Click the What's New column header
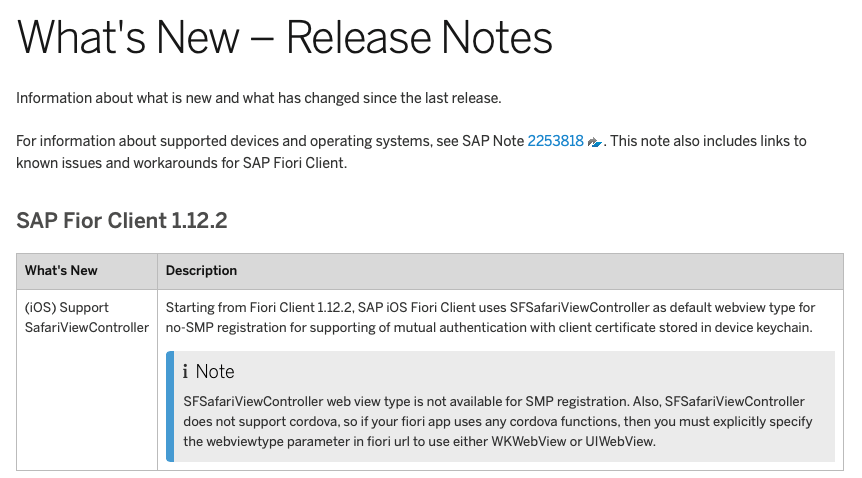Image resolution: width=862 pixels, height=478 pixels. coord(61,271)
